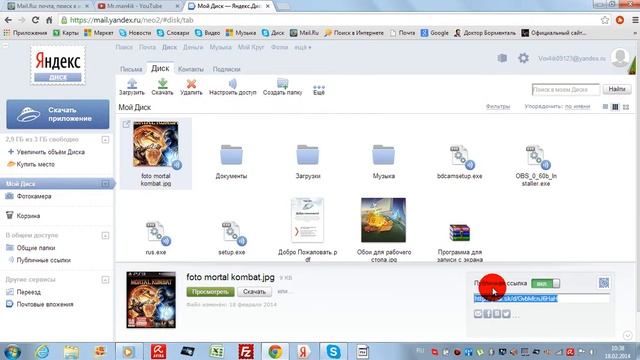Screen dimensions: 640x360
Task: Collapse the Другие сервисы section
Action: (x=105, y=280)
